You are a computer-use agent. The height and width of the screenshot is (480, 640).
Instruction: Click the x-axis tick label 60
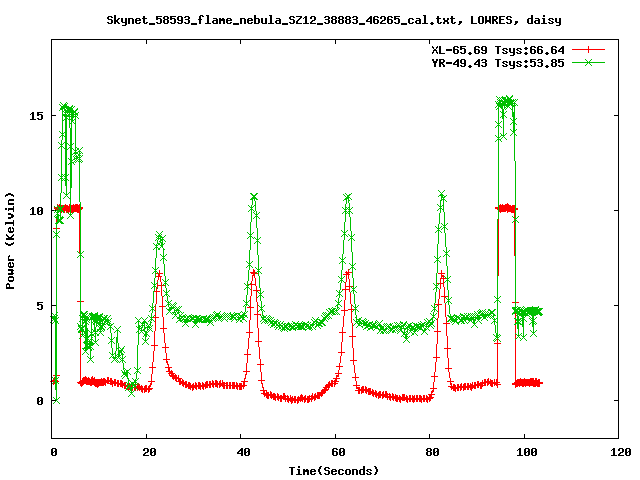click(x=338, y=452)
